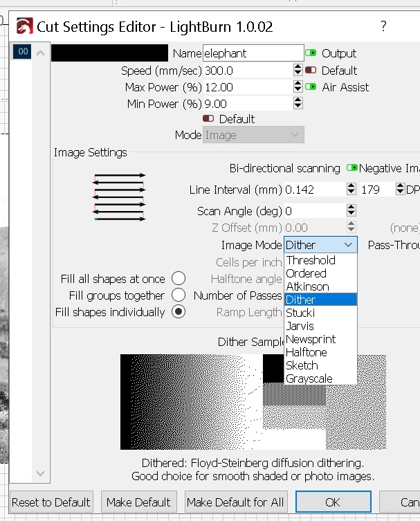Edit the Line Interval field showing 0.142
The height and width of the screenshot is (521, 420).
click(x=315, y=190)
